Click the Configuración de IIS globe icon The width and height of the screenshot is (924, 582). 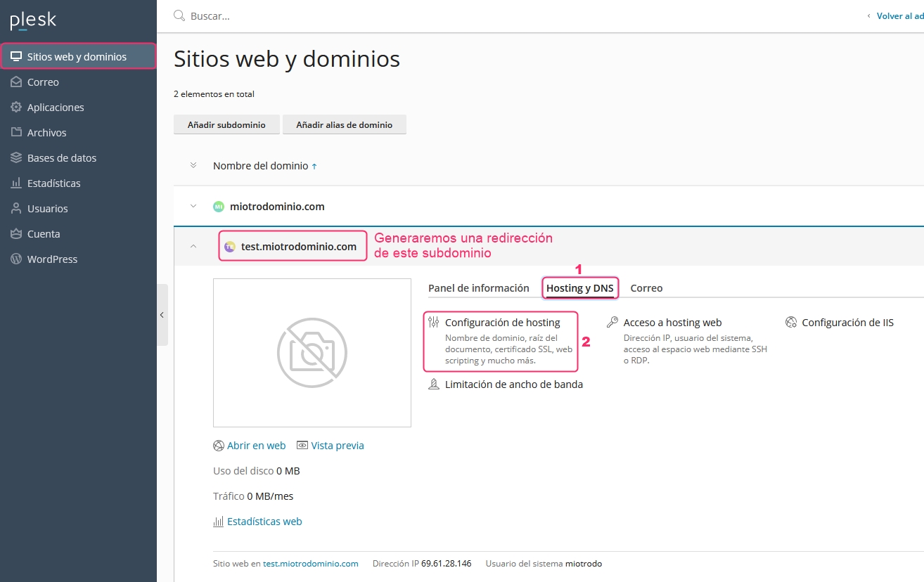(791, 323)
